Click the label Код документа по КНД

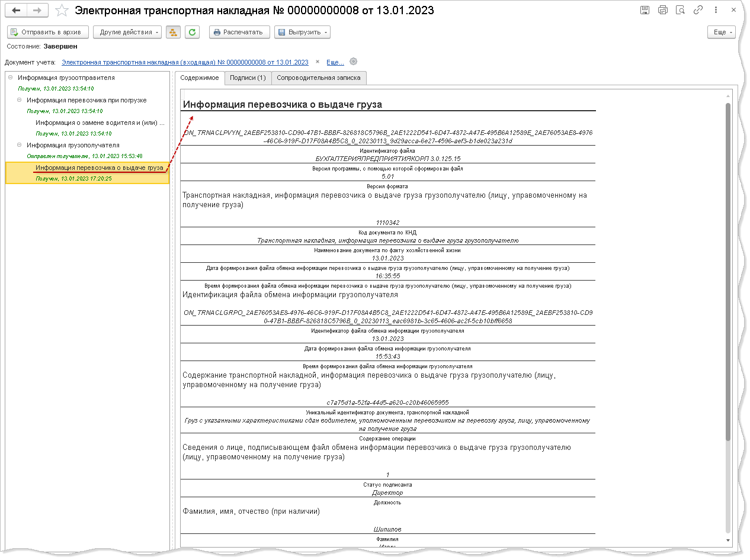(x=388, y=233)
